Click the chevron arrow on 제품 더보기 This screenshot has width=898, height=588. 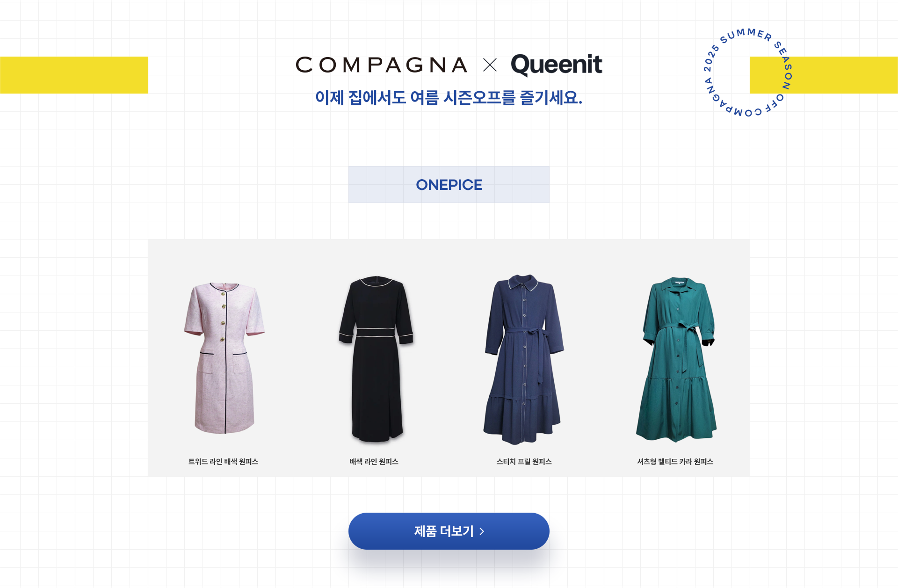tap(482, 531)
